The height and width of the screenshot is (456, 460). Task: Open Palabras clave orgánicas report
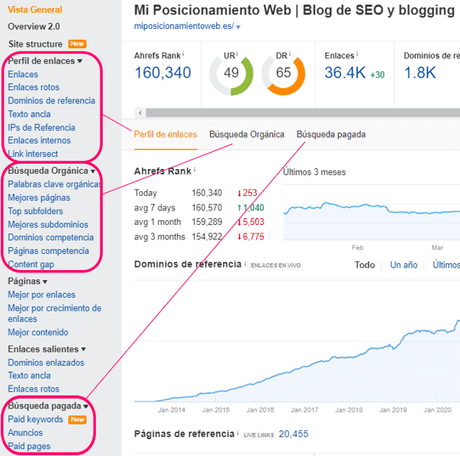point(54,184)
